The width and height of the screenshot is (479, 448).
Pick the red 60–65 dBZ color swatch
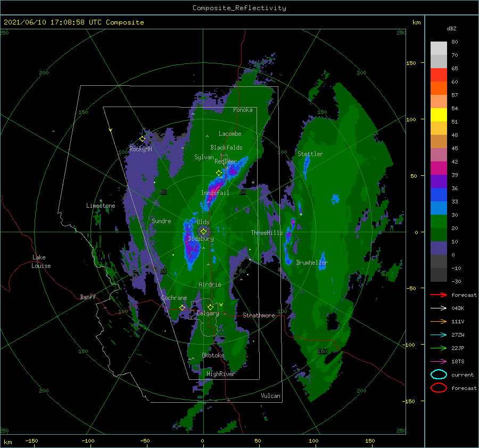[439, 75]
